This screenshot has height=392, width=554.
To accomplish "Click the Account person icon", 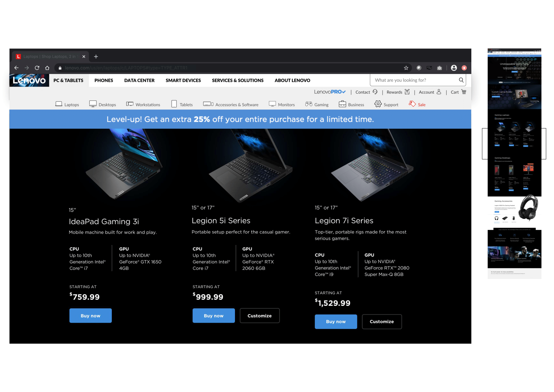I will 439,92.
